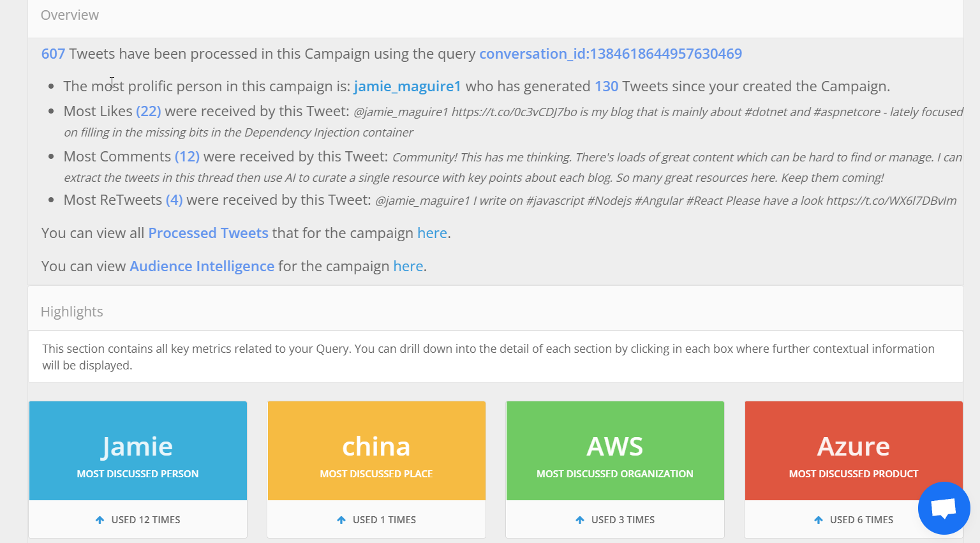The height and width of the screenshot is (543, 980).
Task: Click the 130 Tweets count link
Action: tap(607, 86)
